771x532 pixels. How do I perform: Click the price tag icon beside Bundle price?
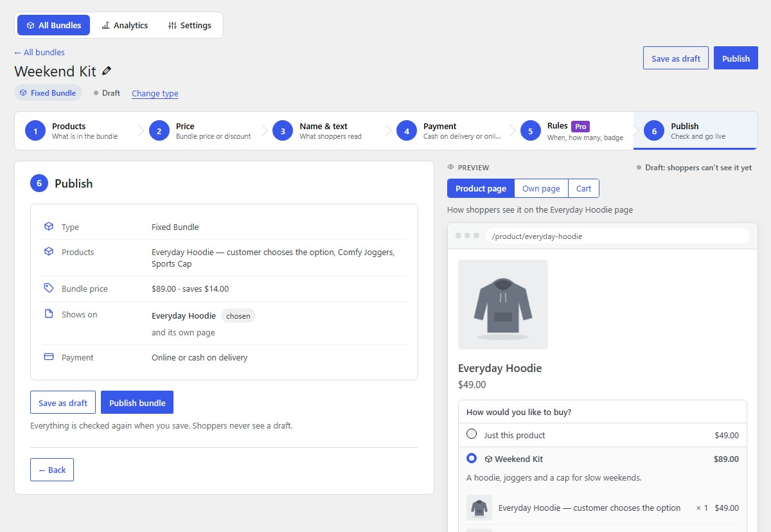pos(49,288)
